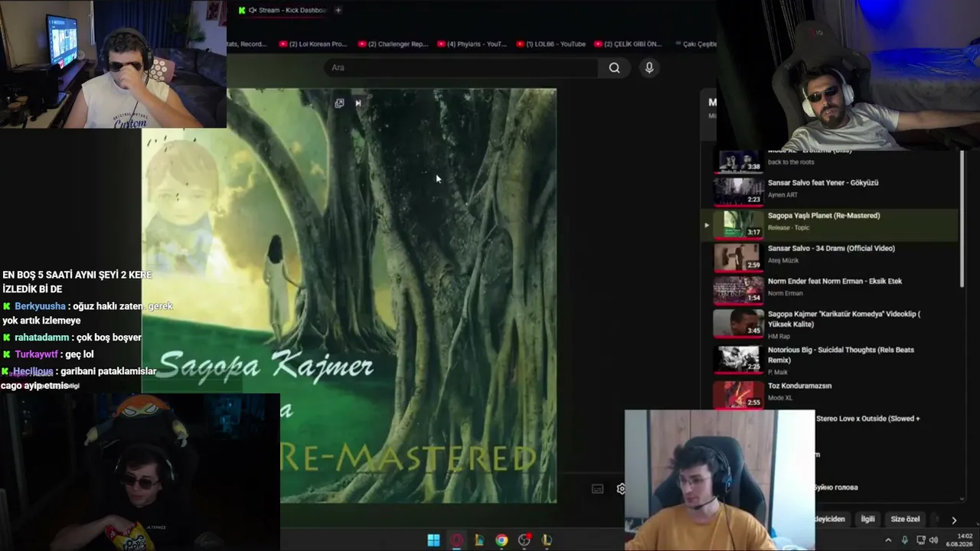Switch to the Stream - Kick Dashboard tab
This screenshot has height=551, width=980.
click(283, 10)
